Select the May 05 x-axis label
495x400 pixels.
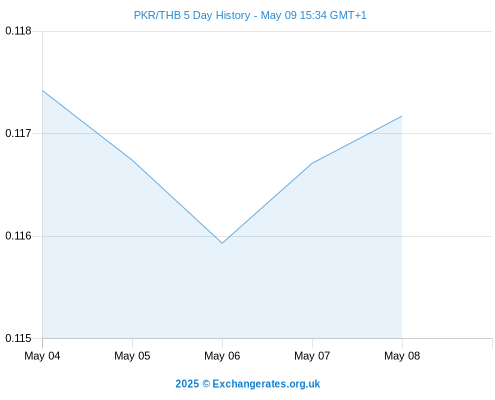pyautogui.click(x=132, y=356)
